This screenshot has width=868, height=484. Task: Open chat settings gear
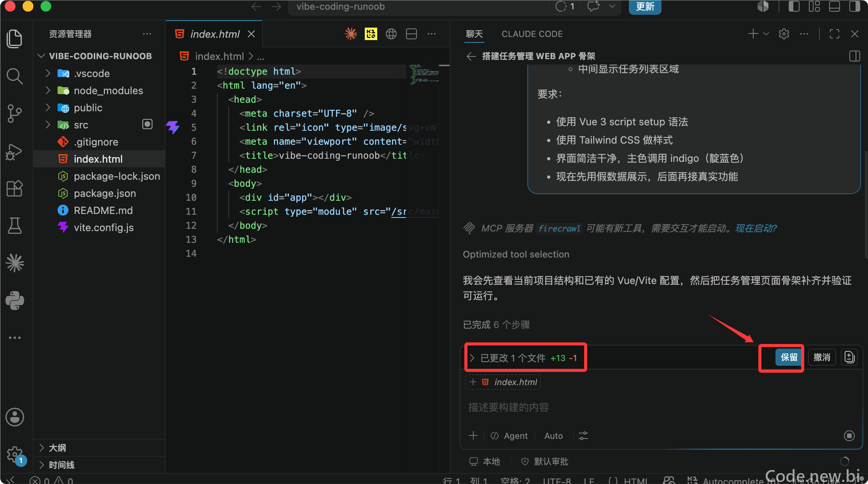tap(784, 34)
